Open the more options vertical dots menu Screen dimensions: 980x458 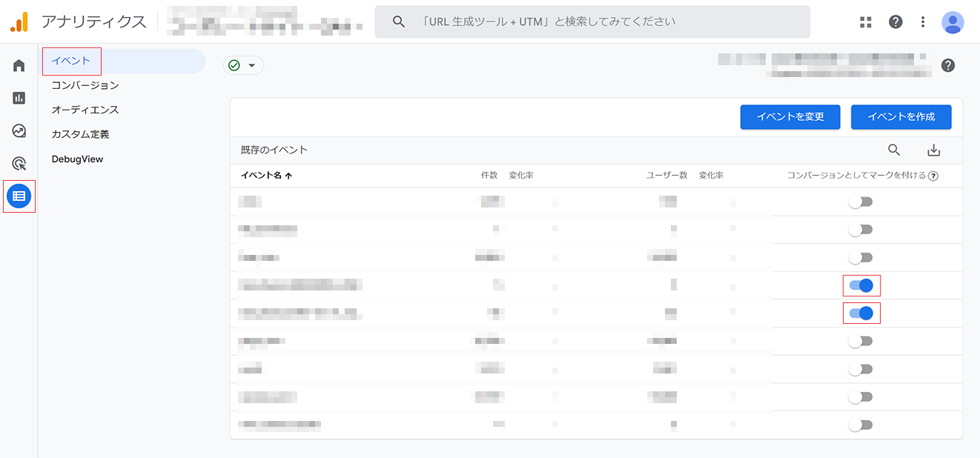923,21
